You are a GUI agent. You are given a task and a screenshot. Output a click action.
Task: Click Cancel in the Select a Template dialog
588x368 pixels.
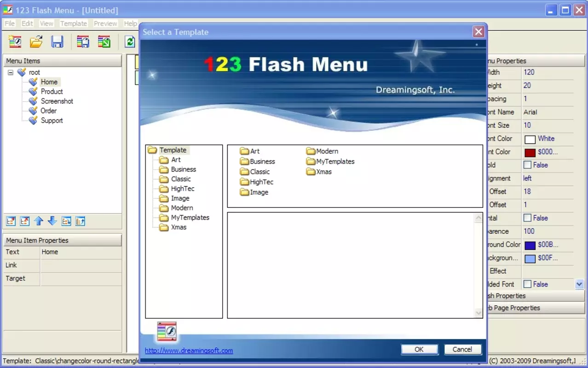[462, 349]
